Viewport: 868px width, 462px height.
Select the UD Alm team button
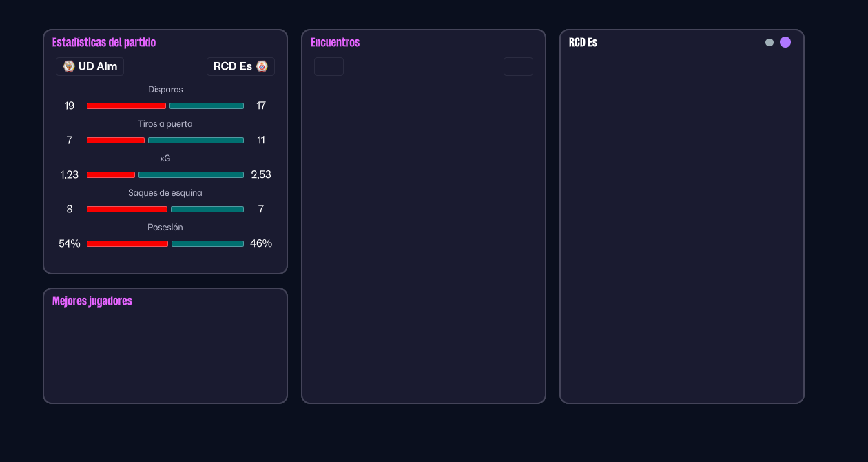click(x=90, y=66)
